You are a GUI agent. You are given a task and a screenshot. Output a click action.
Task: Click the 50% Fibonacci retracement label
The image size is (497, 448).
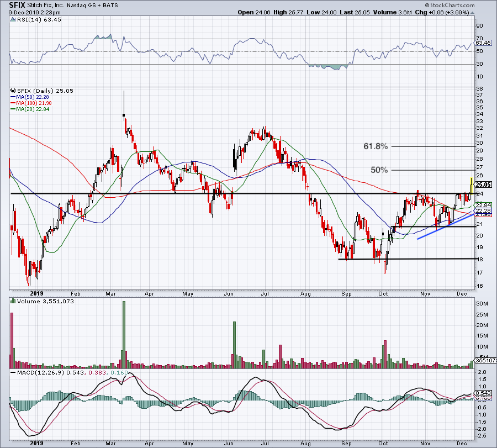(x=379, y=170)
